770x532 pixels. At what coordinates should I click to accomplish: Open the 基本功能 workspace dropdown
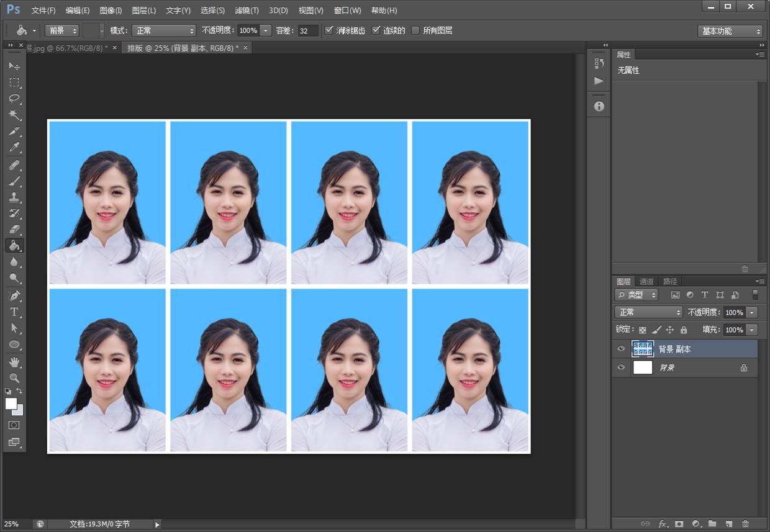[730, 31]
